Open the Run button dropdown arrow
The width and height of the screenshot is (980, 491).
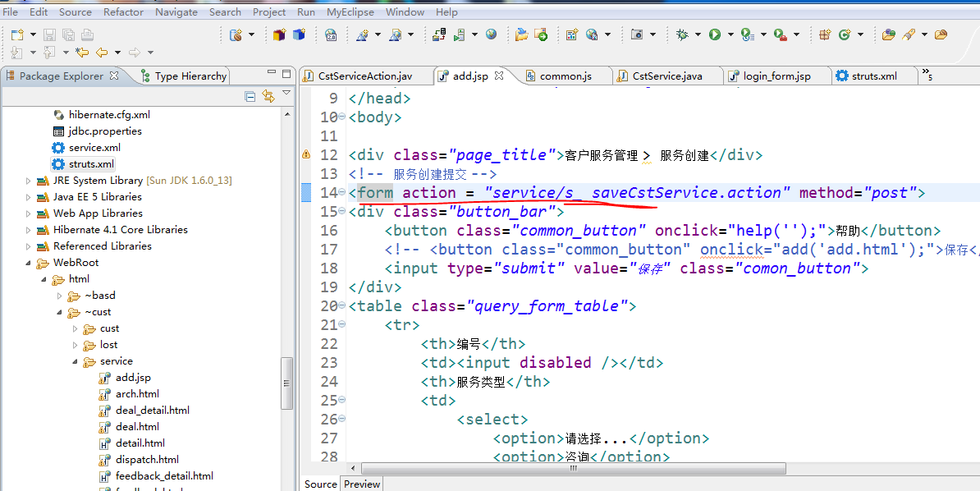[730, 35]
